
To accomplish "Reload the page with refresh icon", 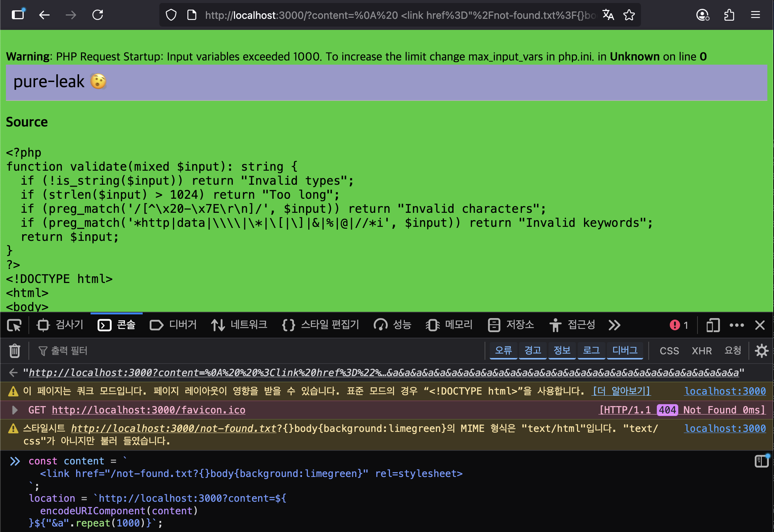I will tap(98, 15).
